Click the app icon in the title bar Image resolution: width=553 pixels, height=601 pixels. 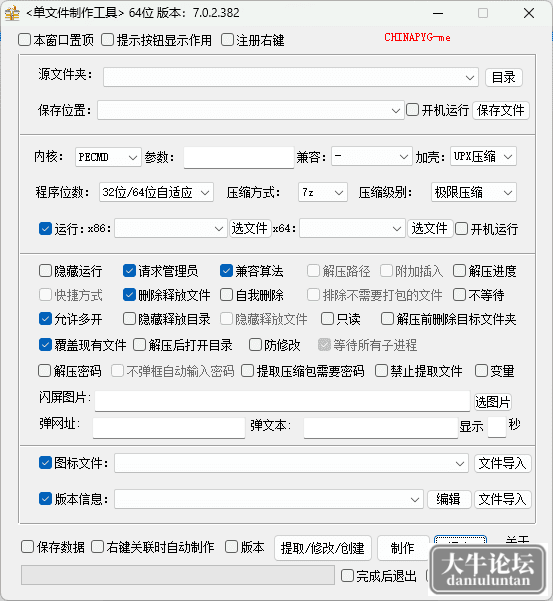[12, 13]
